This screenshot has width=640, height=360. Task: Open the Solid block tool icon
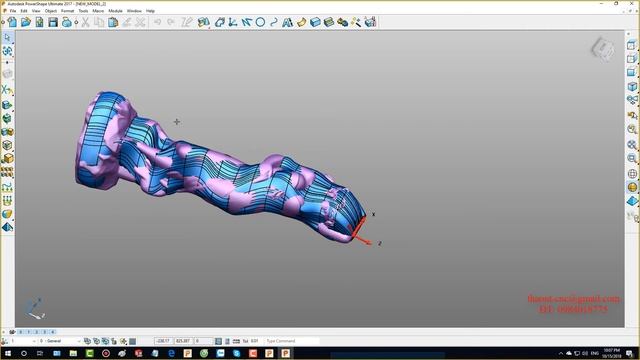point(315,22)
